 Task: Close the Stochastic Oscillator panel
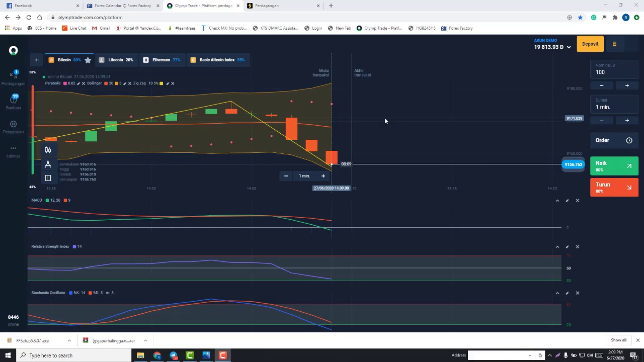click(x=577, y=293)
